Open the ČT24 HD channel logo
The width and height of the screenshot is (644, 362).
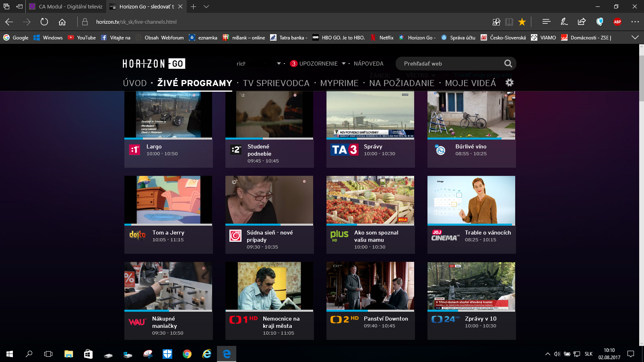445,319
